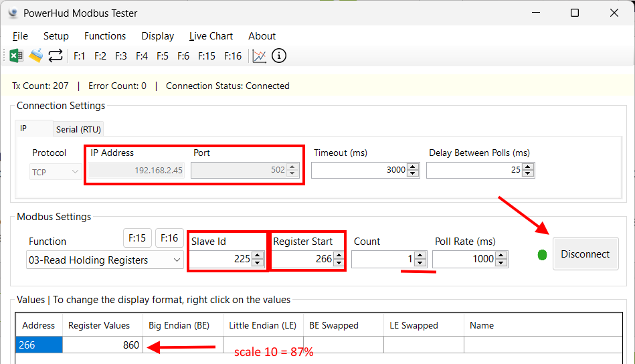Screen dimensions: 635x364
Task: Open the File menu
Action: (x=20, y=36)
